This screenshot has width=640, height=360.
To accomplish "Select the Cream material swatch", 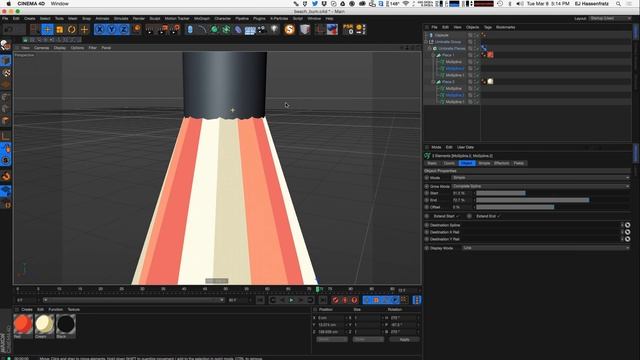I will point(44,325).
